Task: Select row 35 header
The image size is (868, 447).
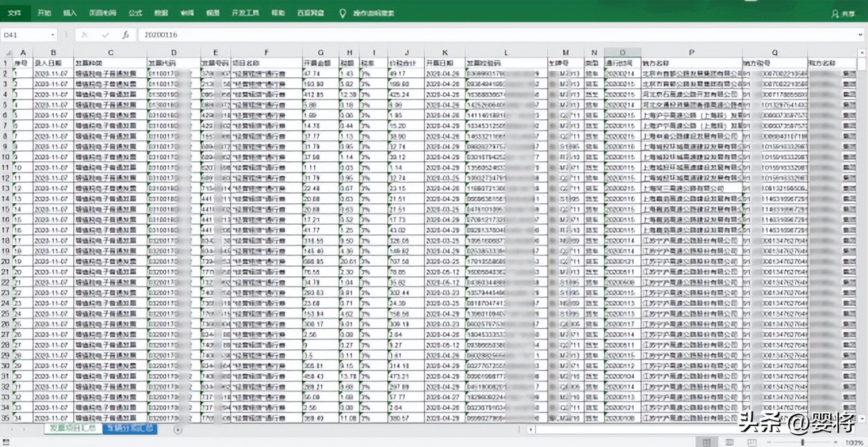Action: click(5, 418)
